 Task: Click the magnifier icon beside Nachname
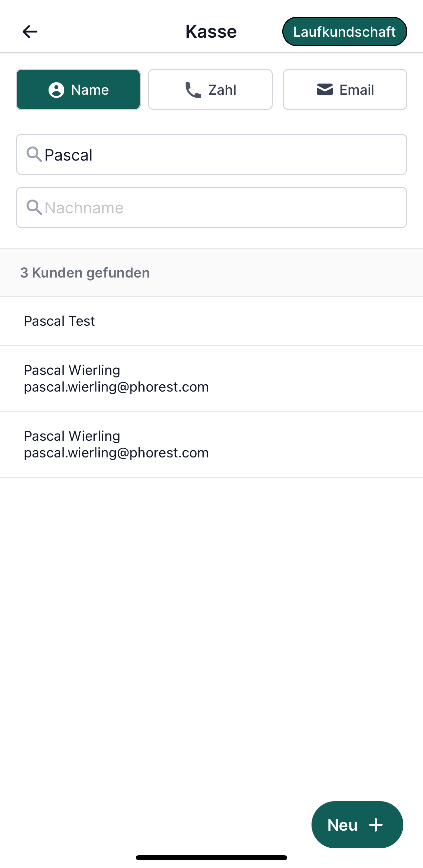tap(34, 207)
